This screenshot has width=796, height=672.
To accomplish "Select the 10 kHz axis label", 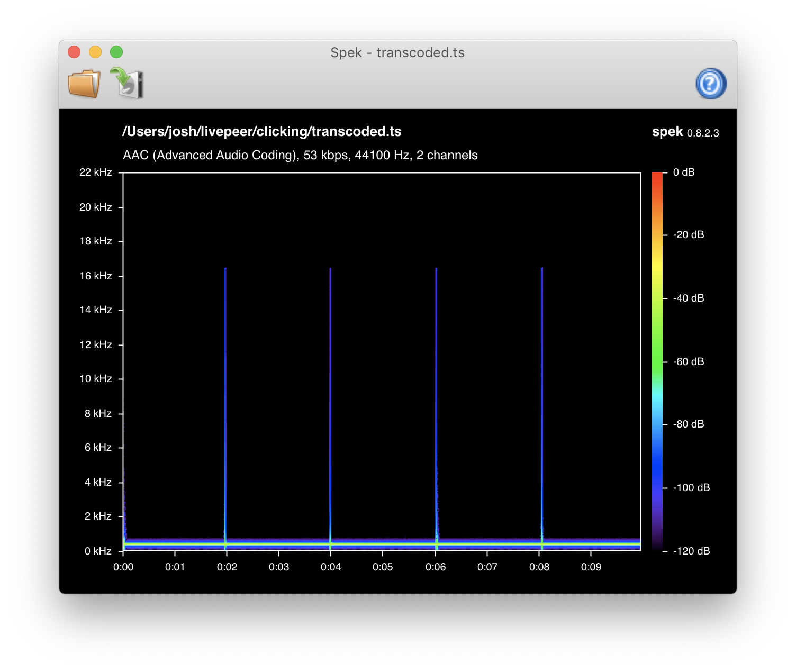I will pyautogui.click(x=96, y=378).
